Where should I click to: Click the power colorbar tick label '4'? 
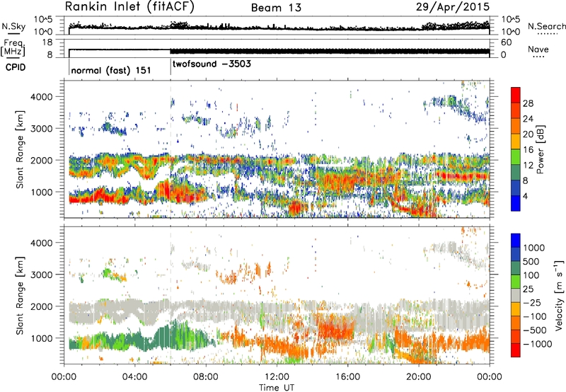[x=526, y=196]
